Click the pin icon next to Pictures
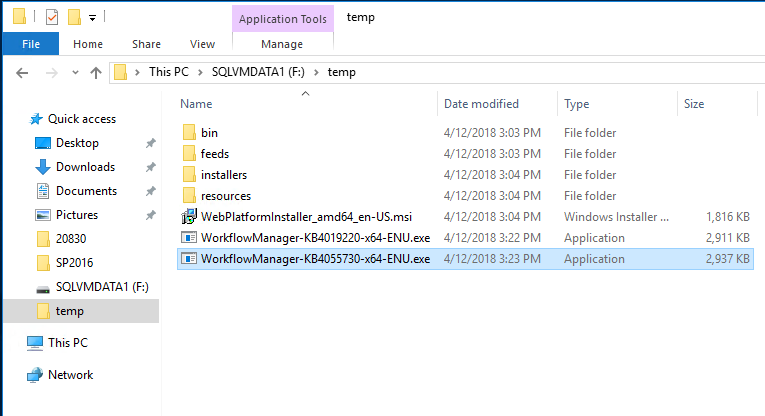765x416 pixels. (x=151, y=215)
